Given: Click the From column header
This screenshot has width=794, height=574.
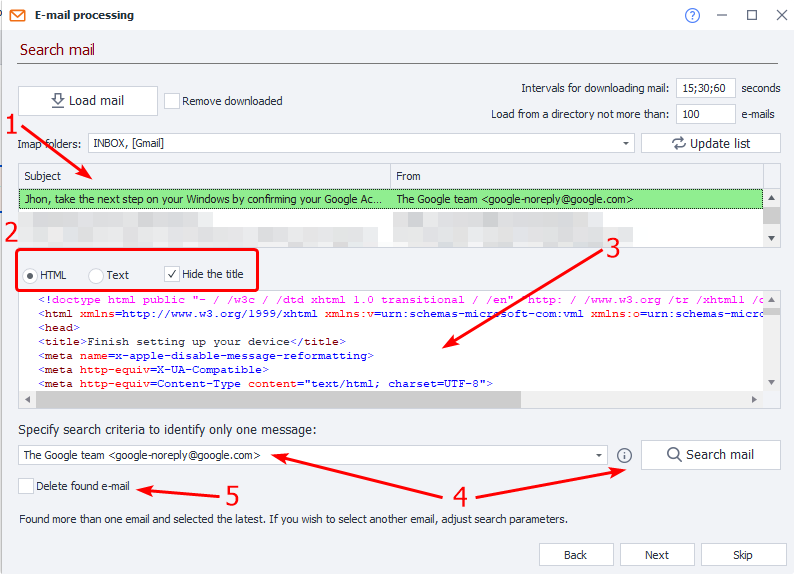Looking at the screenshot, I should 576,176.
